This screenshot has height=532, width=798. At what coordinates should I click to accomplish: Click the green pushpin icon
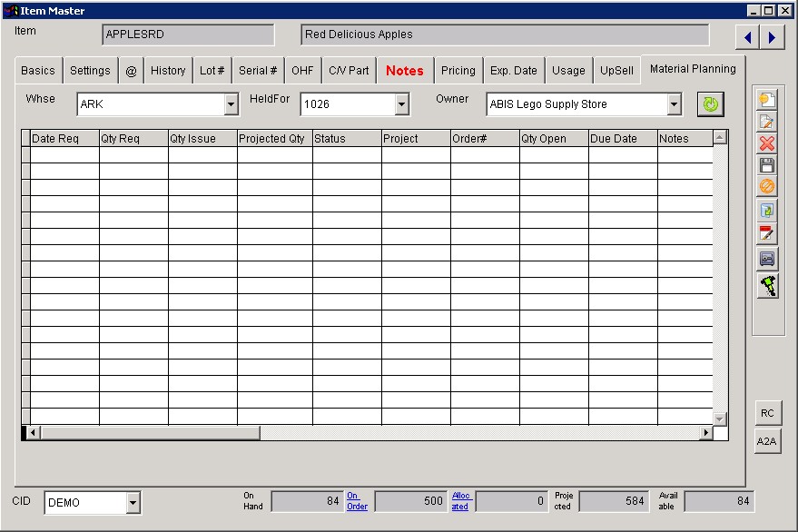(767, 286)
